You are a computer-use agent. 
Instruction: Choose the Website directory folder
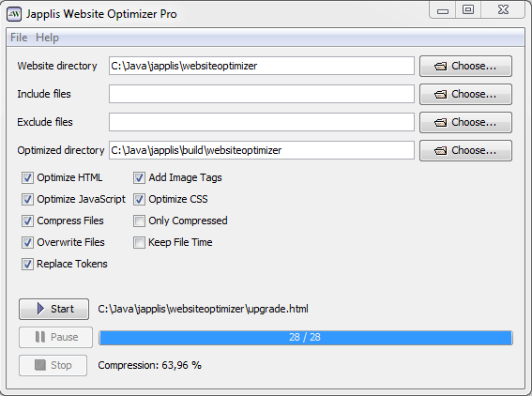click(465, 67)
